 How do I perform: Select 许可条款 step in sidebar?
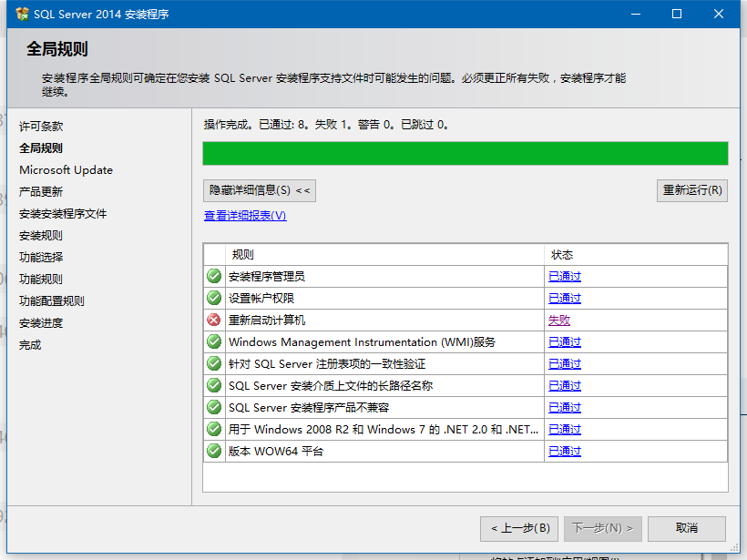(x=41, y=127)
